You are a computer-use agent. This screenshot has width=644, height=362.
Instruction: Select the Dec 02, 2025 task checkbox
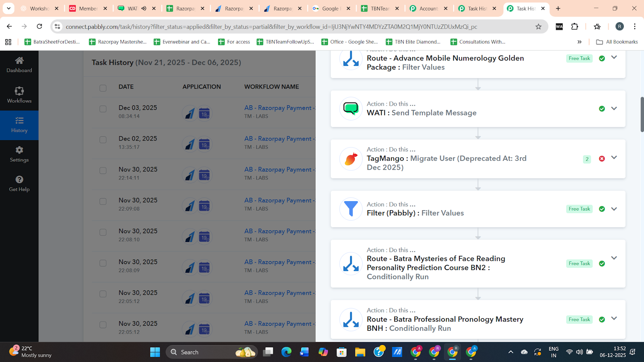click(103, 139)
